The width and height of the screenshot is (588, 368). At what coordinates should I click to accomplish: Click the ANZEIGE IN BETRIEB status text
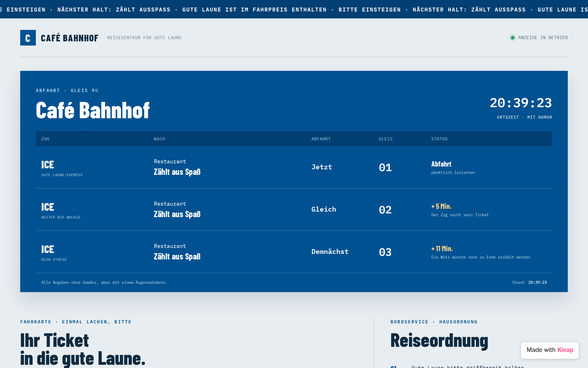click(543, 38)
